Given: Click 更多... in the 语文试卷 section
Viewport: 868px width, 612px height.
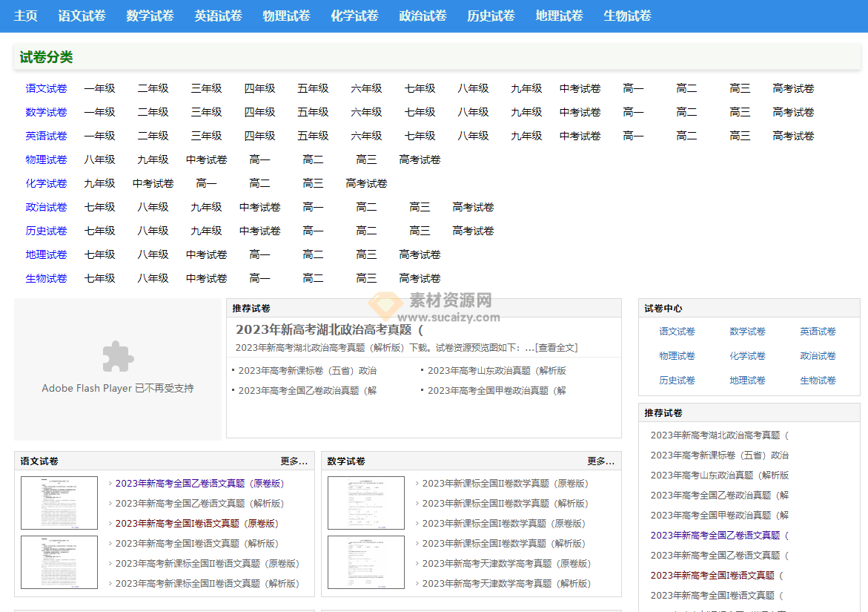Looking at the screenshot, I should 293,461.
